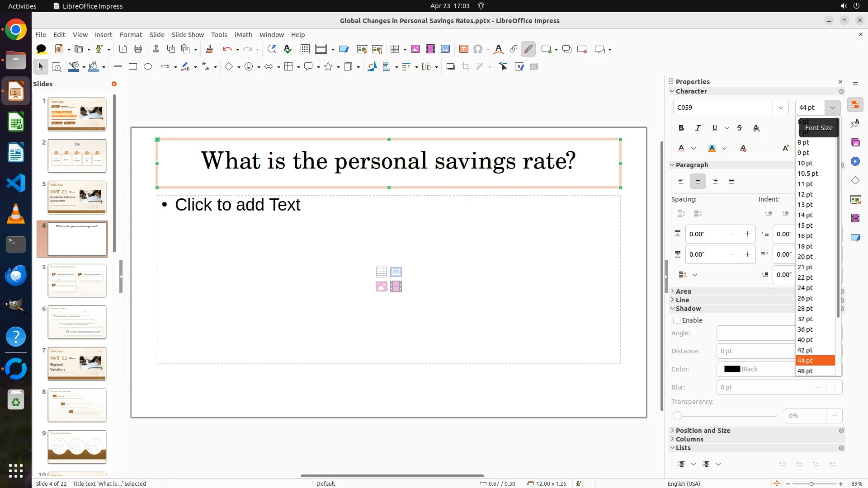Set paragraph alignment to Align Right
This screenshot has height=488, width=868.
715,182
